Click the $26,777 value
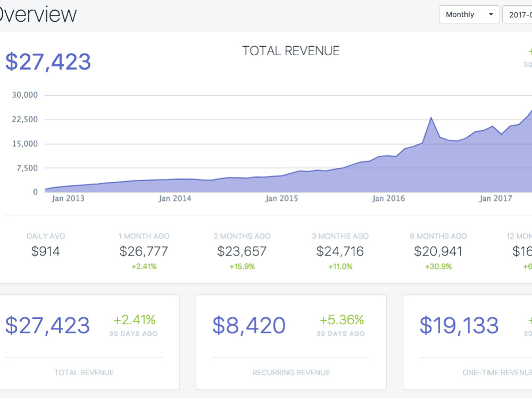The width and height of the screenshot is (532, 398). point(144,251)
